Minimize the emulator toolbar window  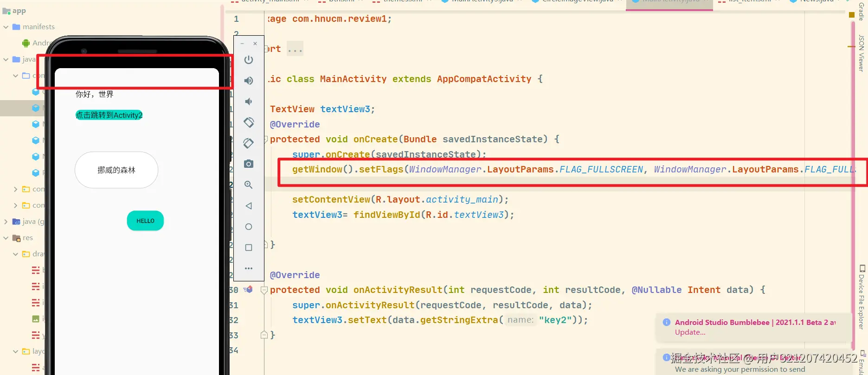click(x=242, y=44)
